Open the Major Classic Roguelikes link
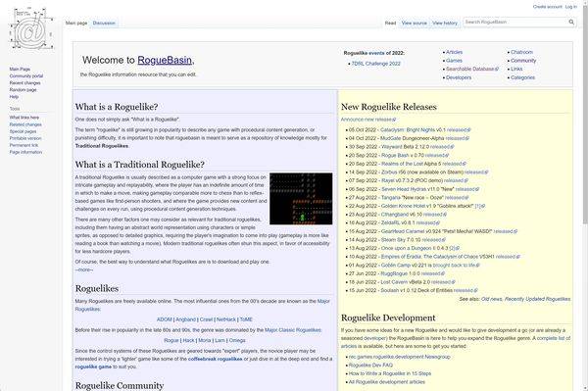588x391 pixels. pos(293,330)
